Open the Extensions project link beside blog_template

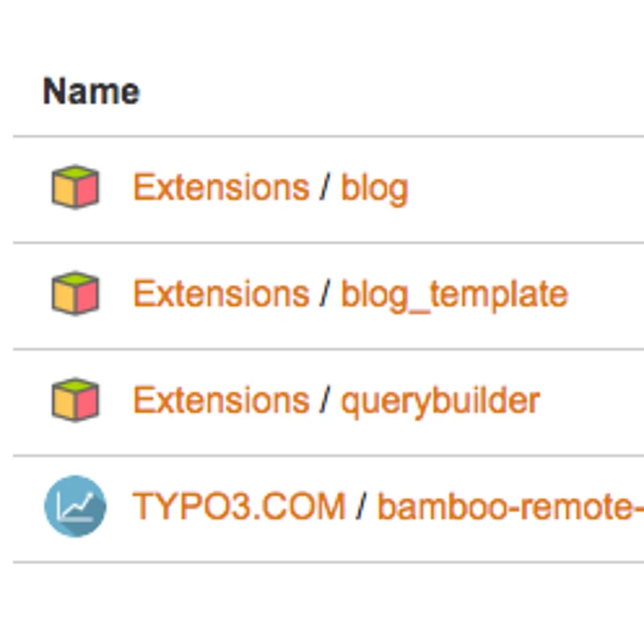pyautogui.click(x=221, y=294)
